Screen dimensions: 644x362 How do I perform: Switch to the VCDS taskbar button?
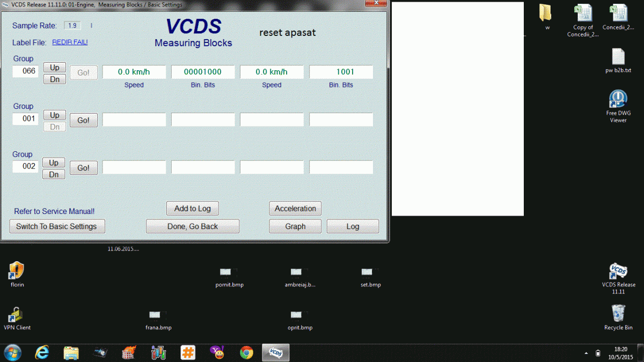pos(276,352)
